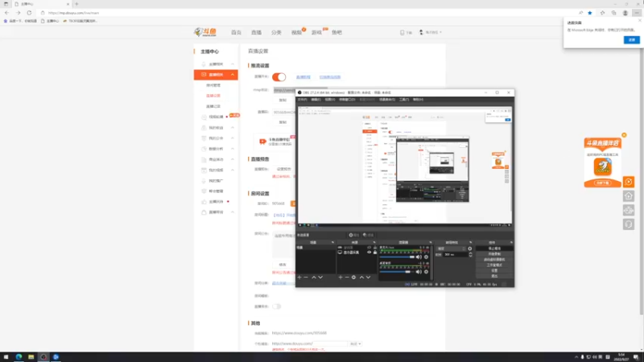Screen dimensions: 644x362
Task: Collapse the highlighted orange sidebar section
Action: click(x=233, y=75)
